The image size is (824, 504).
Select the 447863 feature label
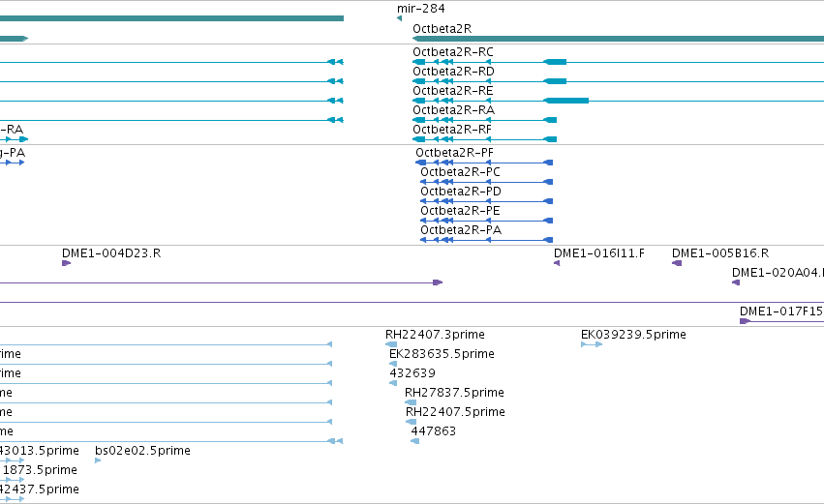pos(434,431)
